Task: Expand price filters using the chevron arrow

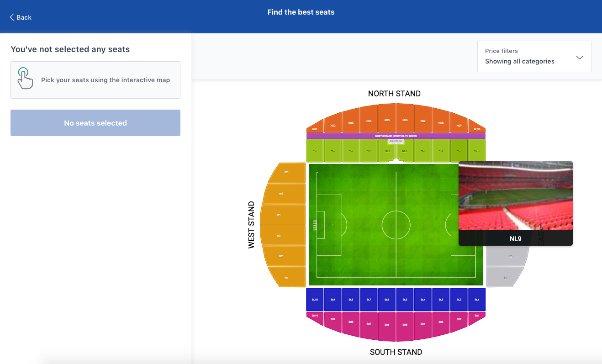Action: (580, 58)
